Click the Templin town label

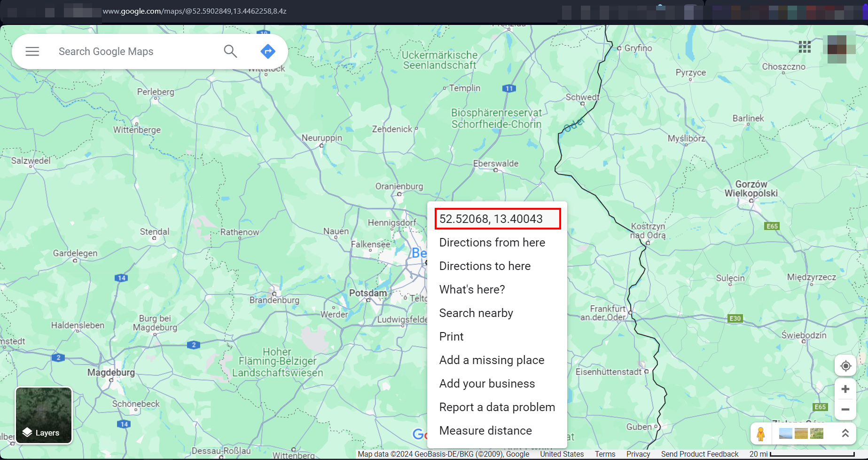[x=465, y=88]
